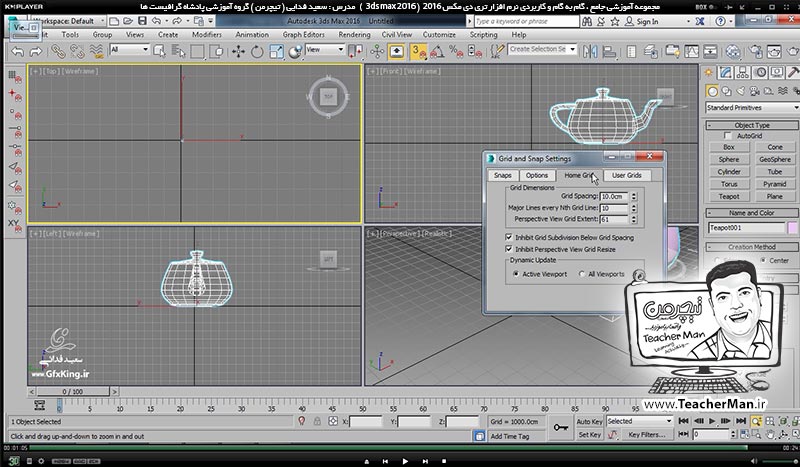This screenshot has height=467, width=800.
Task: Activate the Select and Link tool
Action: coord(58,52)
